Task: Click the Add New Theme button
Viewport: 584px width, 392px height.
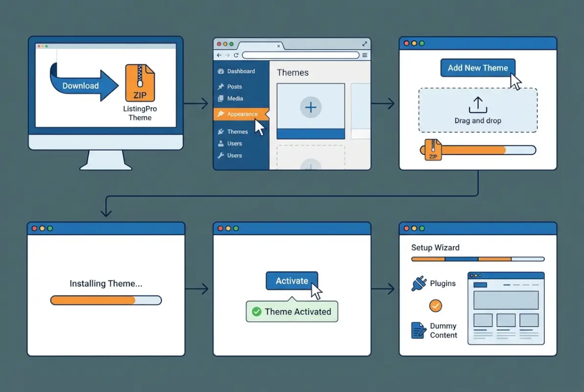Action: click(477, 68)
